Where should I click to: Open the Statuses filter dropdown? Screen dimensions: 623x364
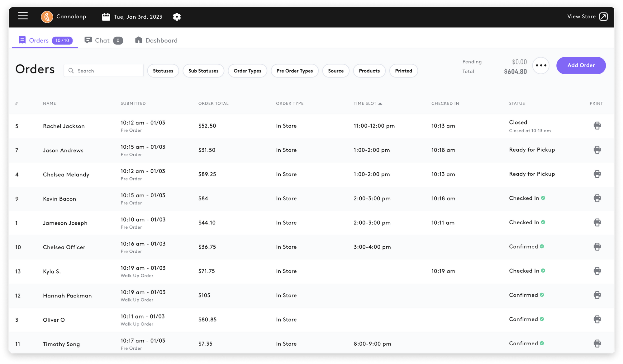163,71
